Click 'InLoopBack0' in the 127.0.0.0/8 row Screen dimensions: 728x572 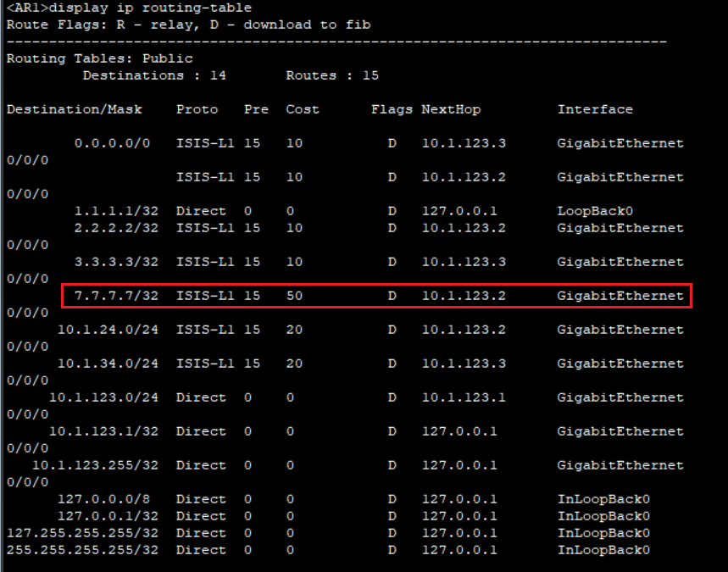[603, 499]
